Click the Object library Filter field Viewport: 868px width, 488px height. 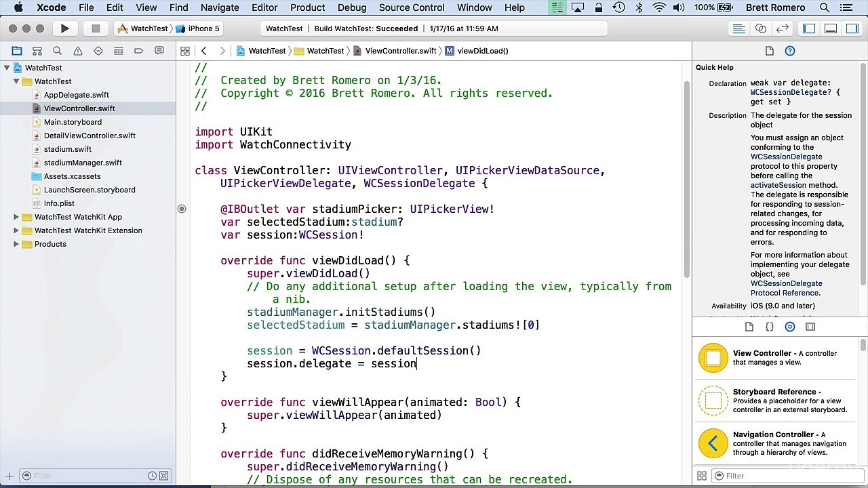[x=787, y=476]
